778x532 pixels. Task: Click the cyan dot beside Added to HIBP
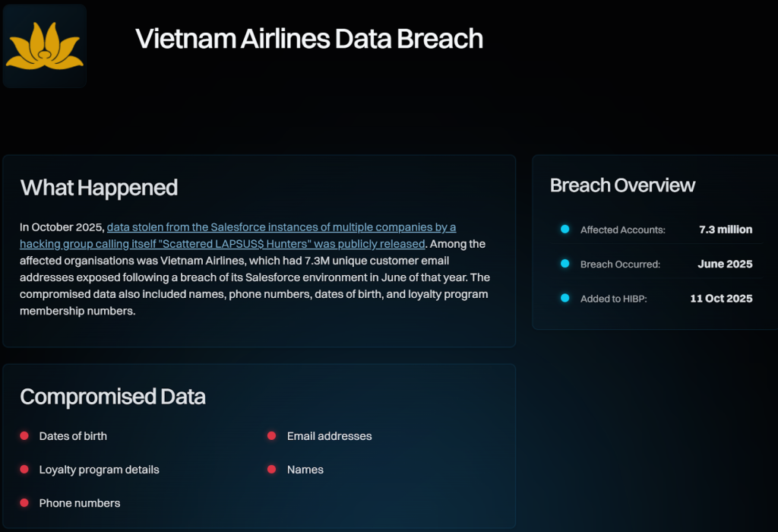pyautogui.click(x=565, y=298)
